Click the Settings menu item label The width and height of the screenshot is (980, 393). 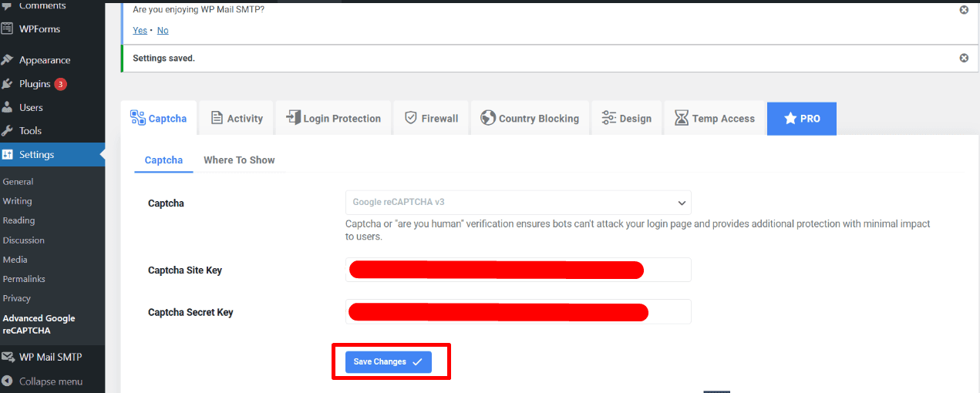coord(36,155)
